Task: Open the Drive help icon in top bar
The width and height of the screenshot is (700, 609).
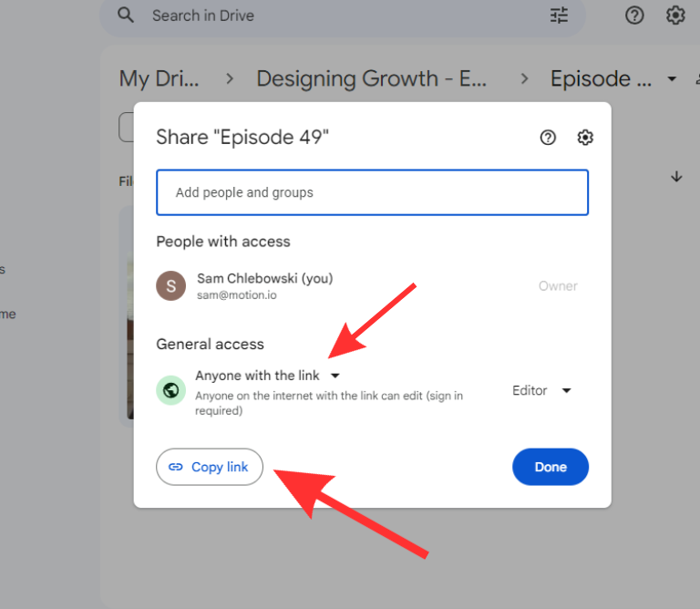Action: click(633, 15)
